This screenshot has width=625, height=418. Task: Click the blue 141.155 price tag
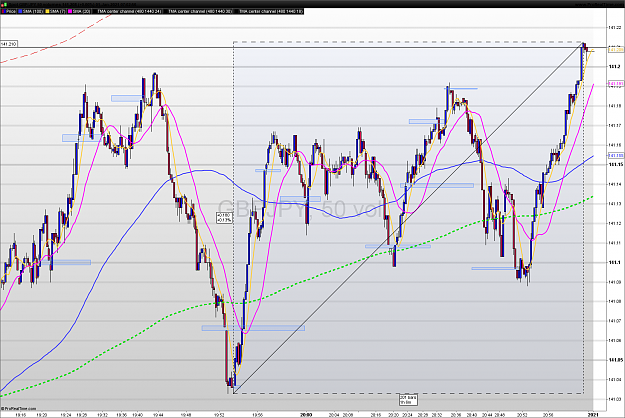point(616,155)
